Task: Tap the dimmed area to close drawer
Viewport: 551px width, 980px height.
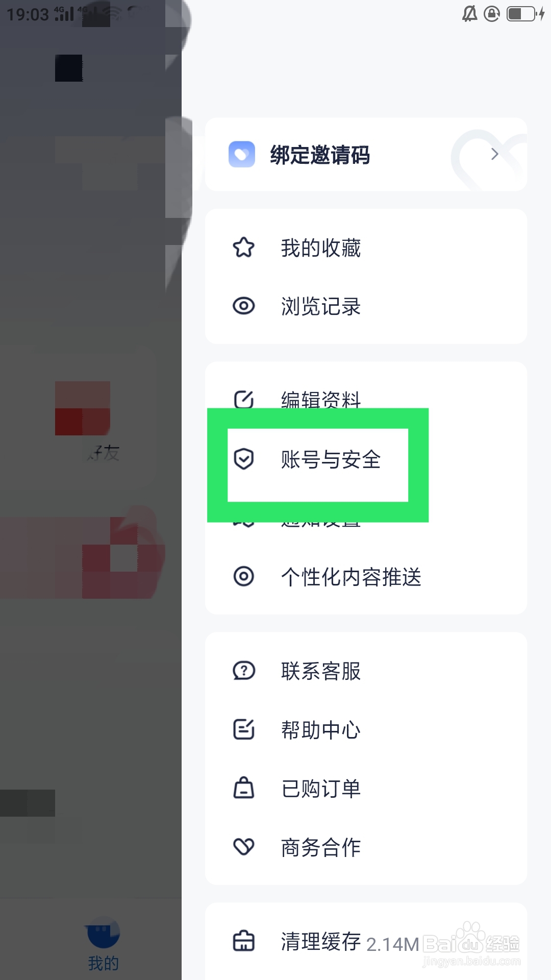Action: click(91, 490)
